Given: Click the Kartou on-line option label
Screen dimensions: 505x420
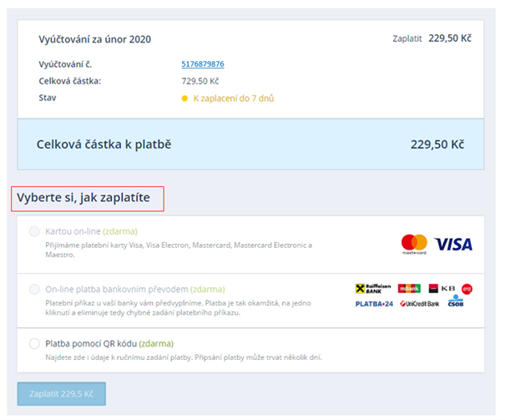Looking at the screenshot, I should (73, 231).
